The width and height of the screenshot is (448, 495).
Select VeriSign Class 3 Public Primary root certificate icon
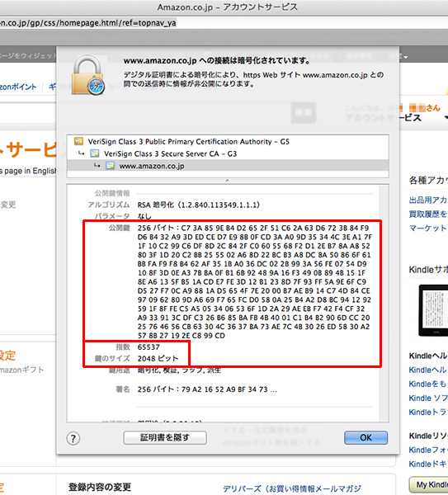[x=78, y=141]
